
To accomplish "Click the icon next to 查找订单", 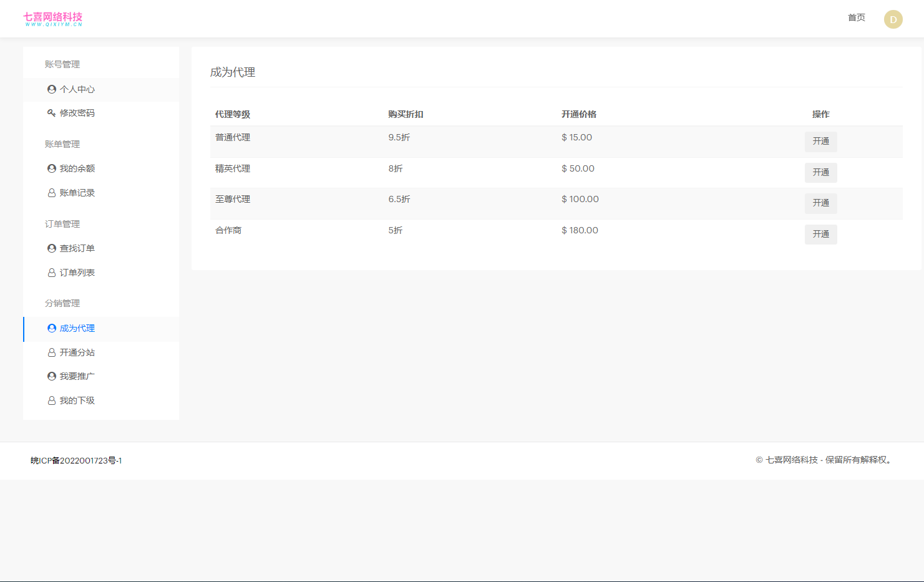I will point(52,248).
